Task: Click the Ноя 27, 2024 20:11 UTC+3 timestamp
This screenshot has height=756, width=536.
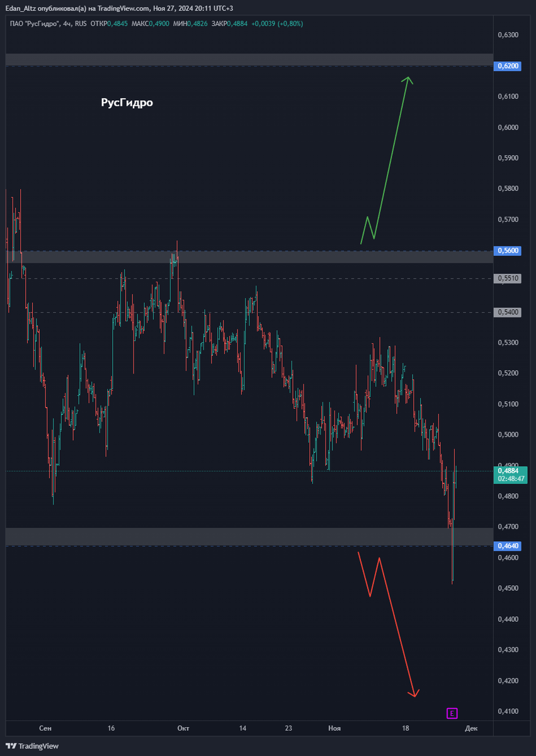Action: tap(193, 8)
